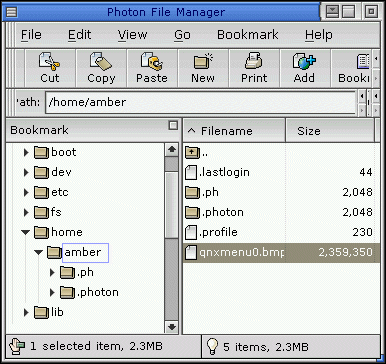
Task: Click '1 selected item, 2.3MB' status text
Action: (96, 346)
